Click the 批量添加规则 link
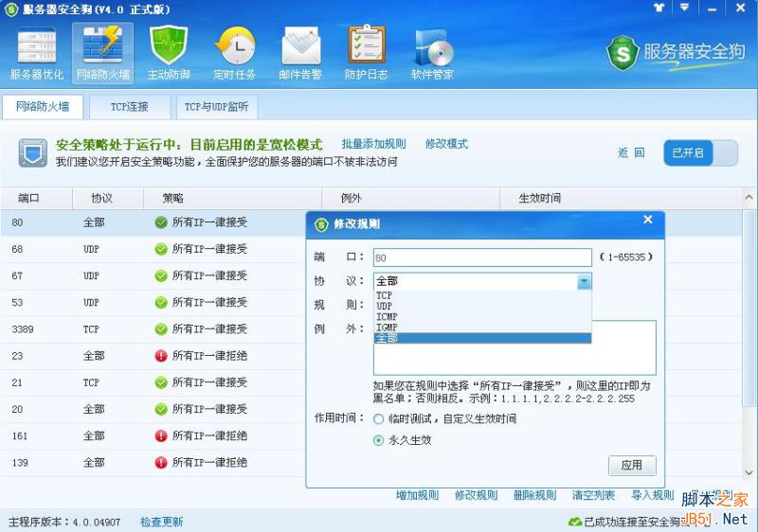Image resolution: width=758 pixels, height=532 pixels. 373,144
